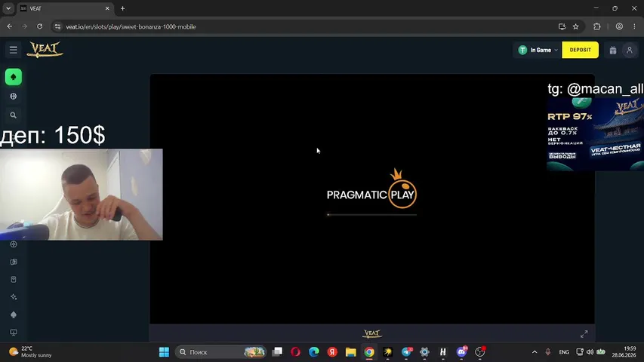The image size is (644, 362).
Task: Click the yellow DEPOSIT button
Action: 580,50
